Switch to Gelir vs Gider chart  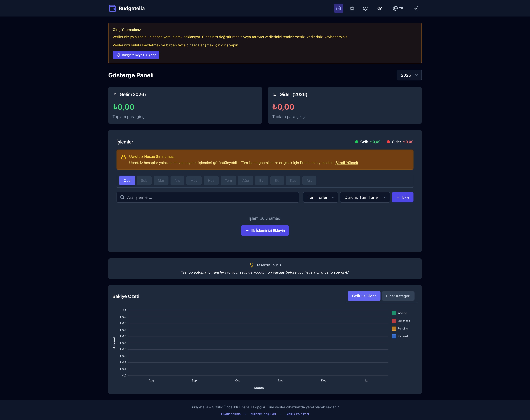[x=364, y=296]
